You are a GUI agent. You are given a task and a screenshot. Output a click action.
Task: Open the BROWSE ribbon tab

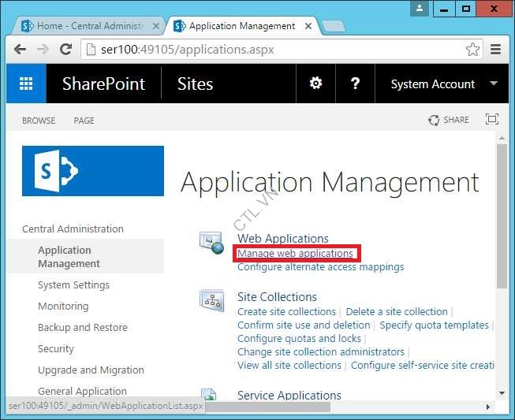click(x=39, y=121)
